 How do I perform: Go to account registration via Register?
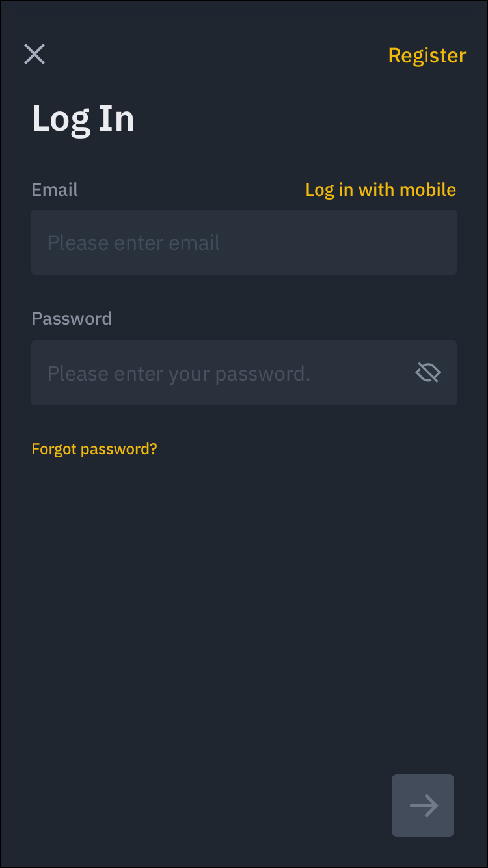pos(427,55)
